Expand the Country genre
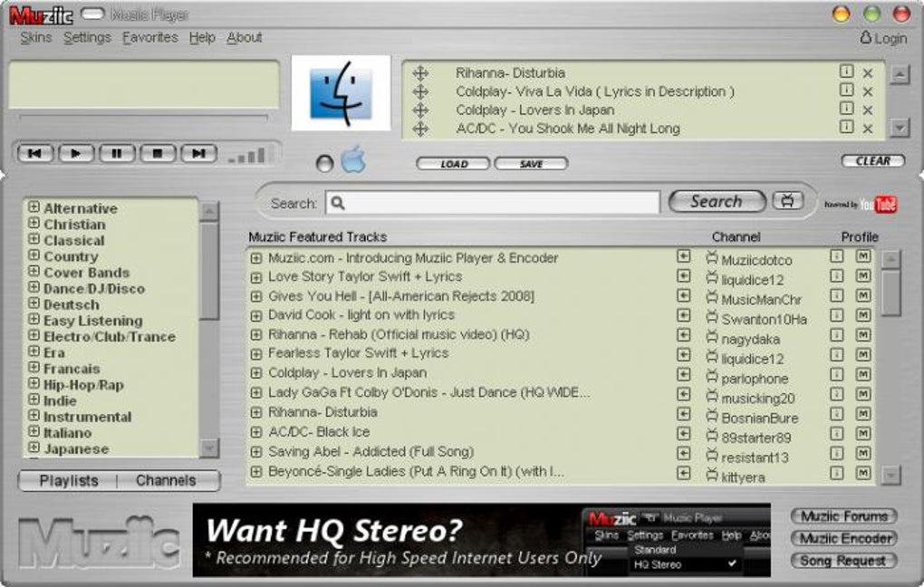The height and width of the screenshot is (587, 924). pos(34,255)
